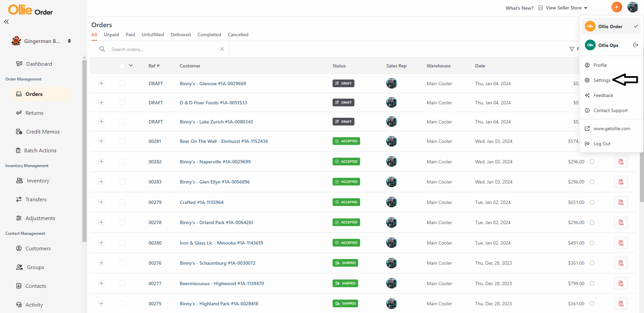Switch to the Paid tab
The height and width of the screenshot is (313, 644).
point(130,35)
